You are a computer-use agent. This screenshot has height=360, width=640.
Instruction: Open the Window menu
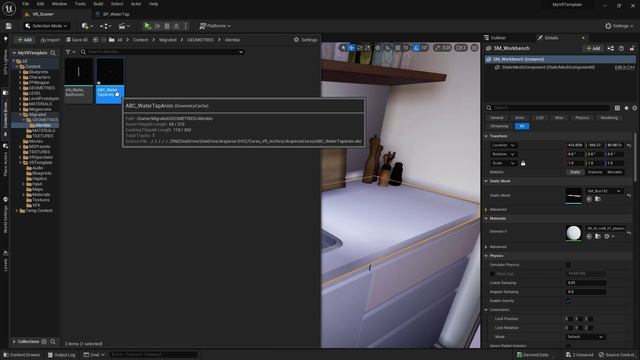point(59,4)
